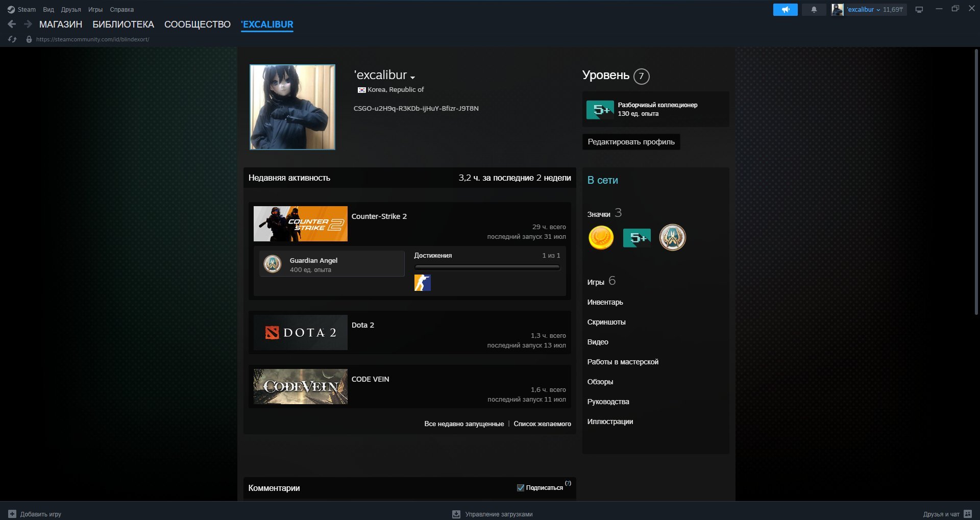This screenshot has width=980, height=520.
Task: Open the Игры 6 link
Action: 601,281
